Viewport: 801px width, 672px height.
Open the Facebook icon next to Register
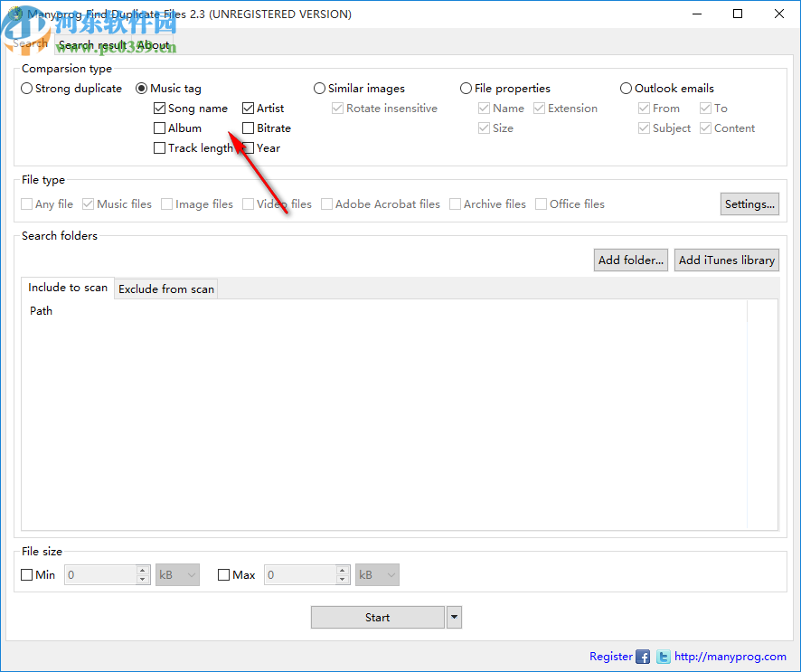pos(643,657)
